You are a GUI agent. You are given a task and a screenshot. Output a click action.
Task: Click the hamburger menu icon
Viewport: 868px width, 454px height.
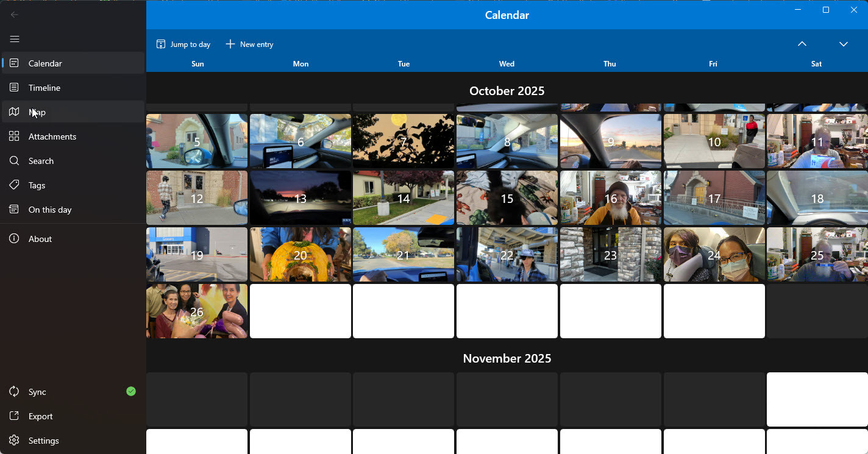[15, 39]
